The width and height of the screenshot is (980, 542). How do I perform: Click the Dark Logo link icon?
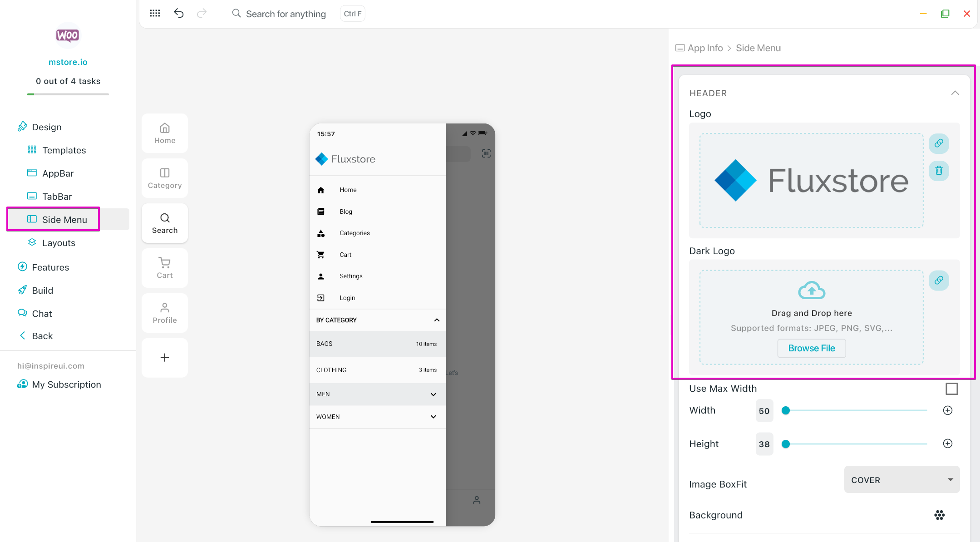click(x=939, y=281)
